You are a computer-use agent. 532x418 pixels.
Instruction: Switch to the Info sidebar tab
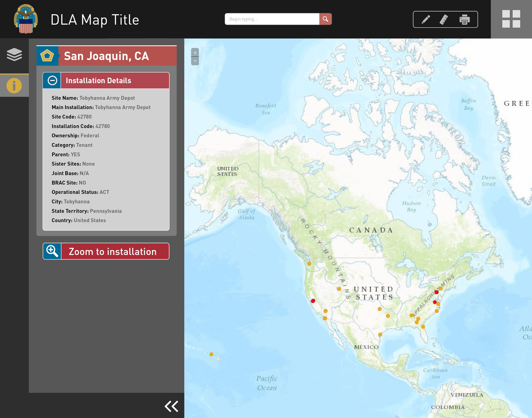(14, 86)
